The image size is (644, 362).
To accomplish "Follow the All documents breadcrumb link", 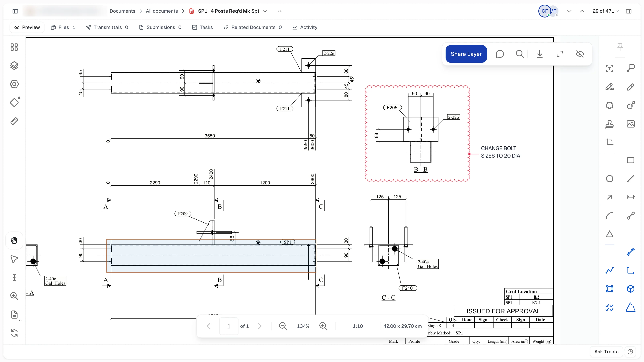I will [162, 11].
